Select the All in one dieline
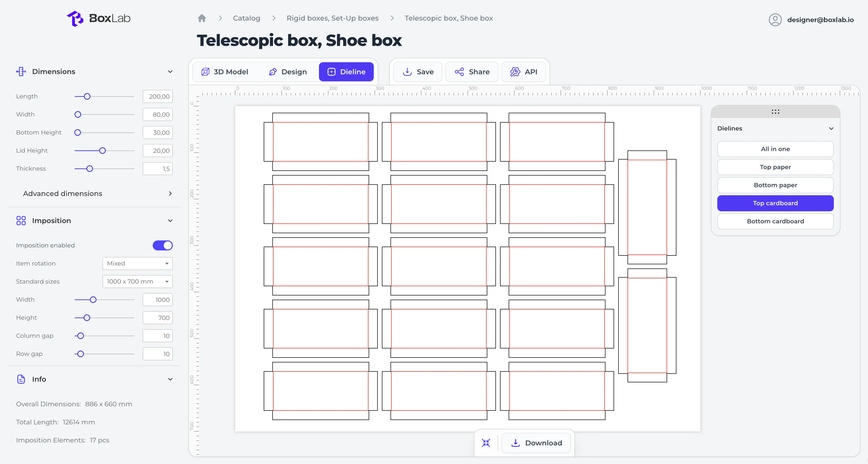The width and height of the screenshot is (868, 464). tap(775, 149)
